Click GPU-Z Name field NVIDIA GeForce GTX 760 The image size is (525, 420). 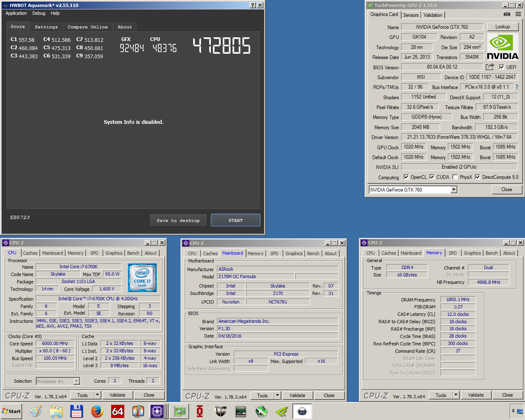pos(442,27)
